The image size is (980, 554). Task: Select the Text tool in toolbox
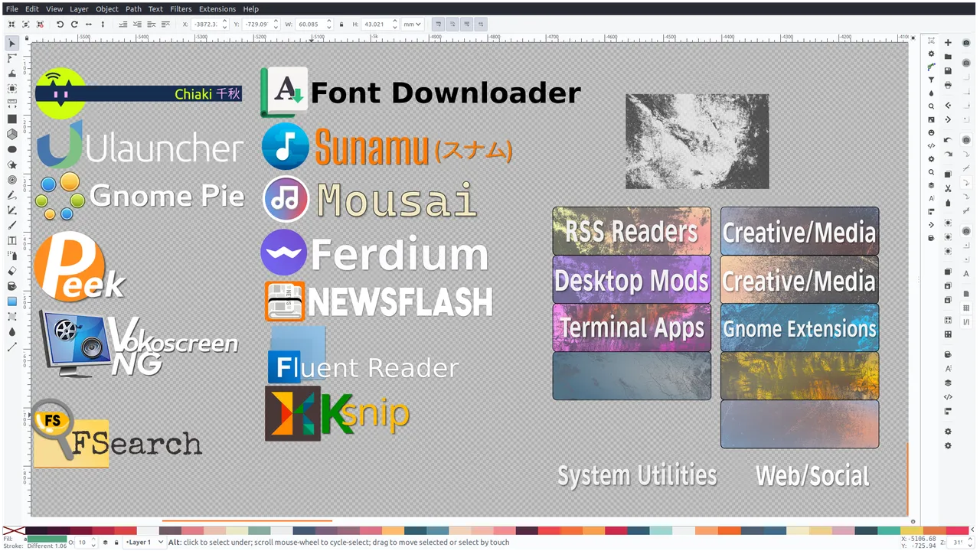click(12, 240)
